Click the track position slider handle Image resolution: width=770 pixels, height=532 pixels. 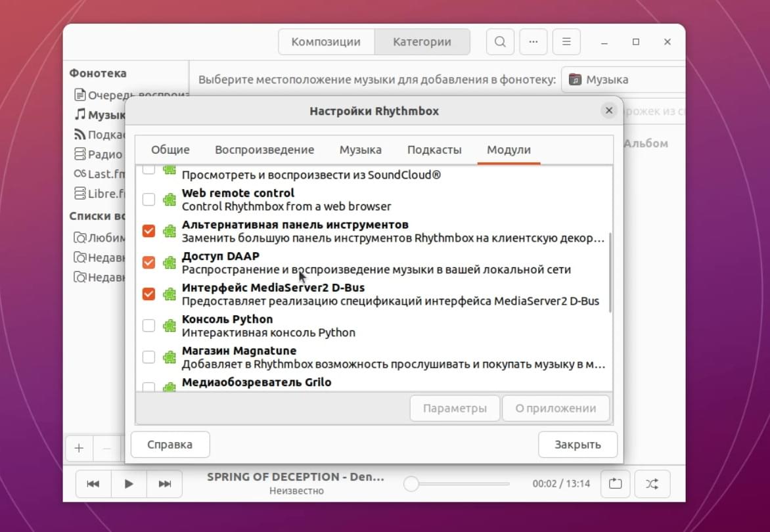click(411, 484)
